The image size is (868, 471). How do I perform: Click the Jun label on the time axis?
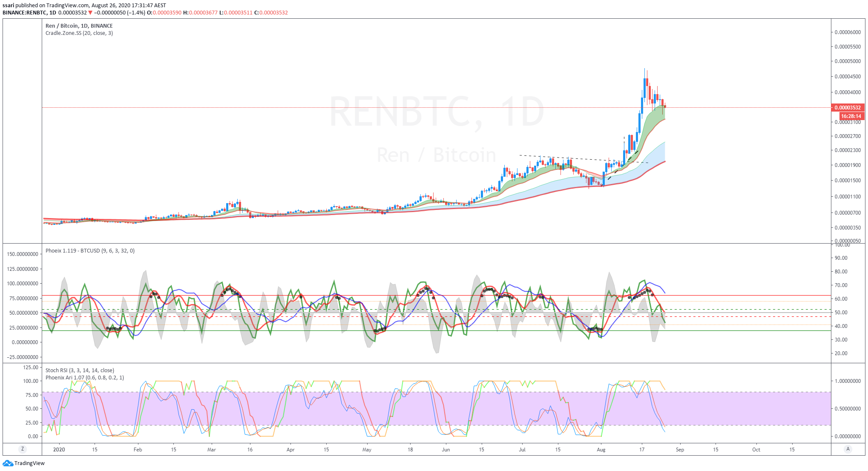tap(446, 450)
